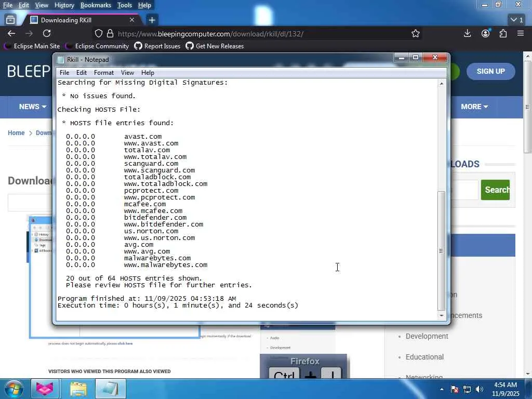This screenshot has width=532, height=399.
Task: Click the 'Program finished at' line
Action: [147, 299]
